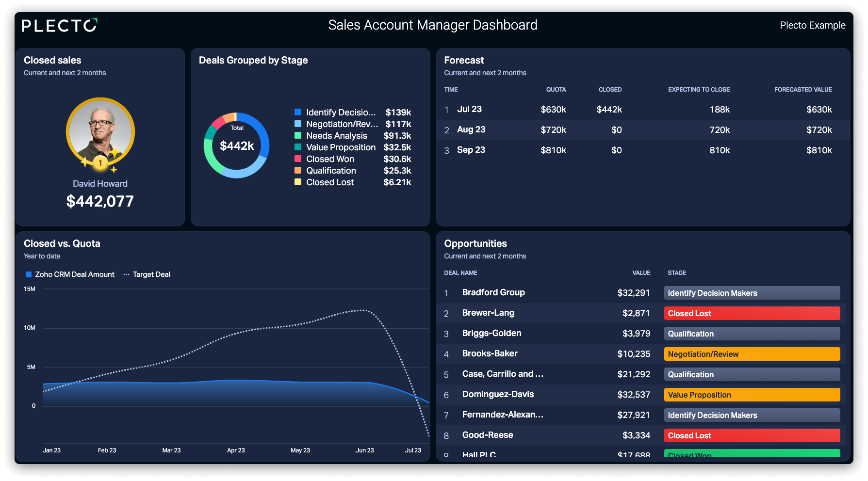Click the Closed Won pink legend square
This screenshot has height=481, width=868.
point(298,159)
